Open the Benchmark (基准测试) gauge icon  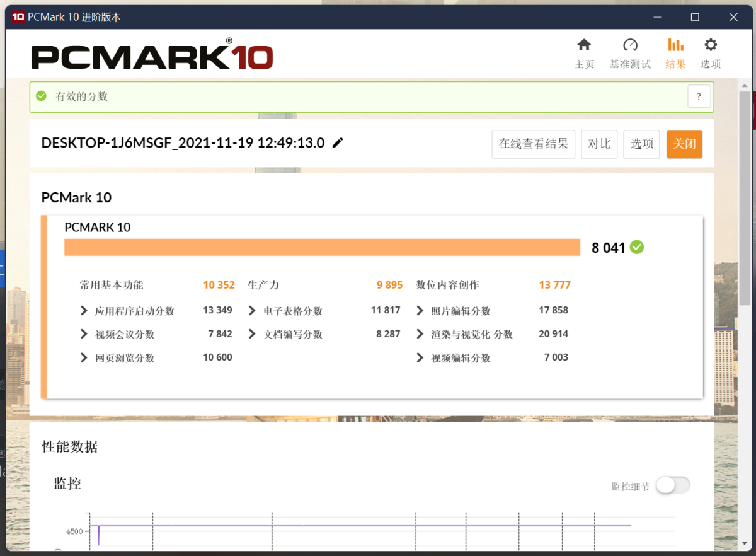[630, 45]
